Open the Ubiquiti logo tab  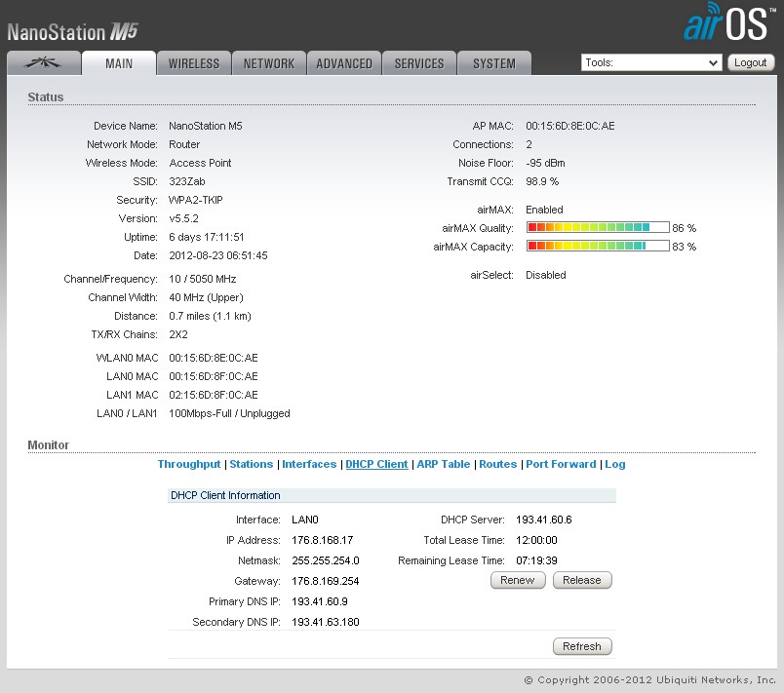click(44, 63)
